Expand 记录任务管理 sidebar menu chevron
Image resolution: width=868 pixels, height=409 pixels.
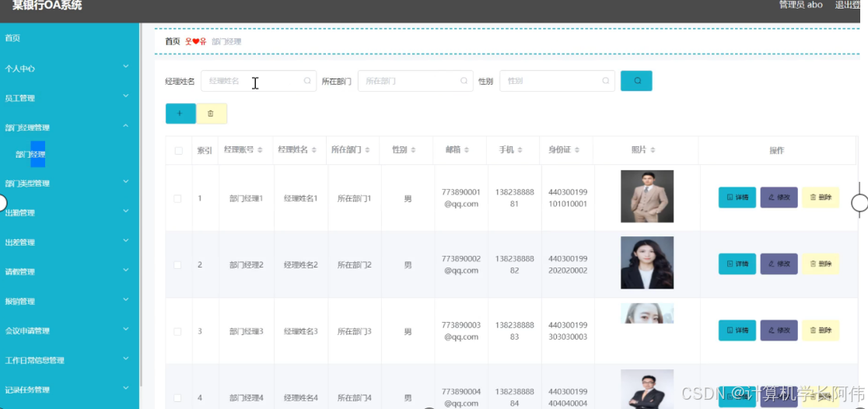(126, 388)
